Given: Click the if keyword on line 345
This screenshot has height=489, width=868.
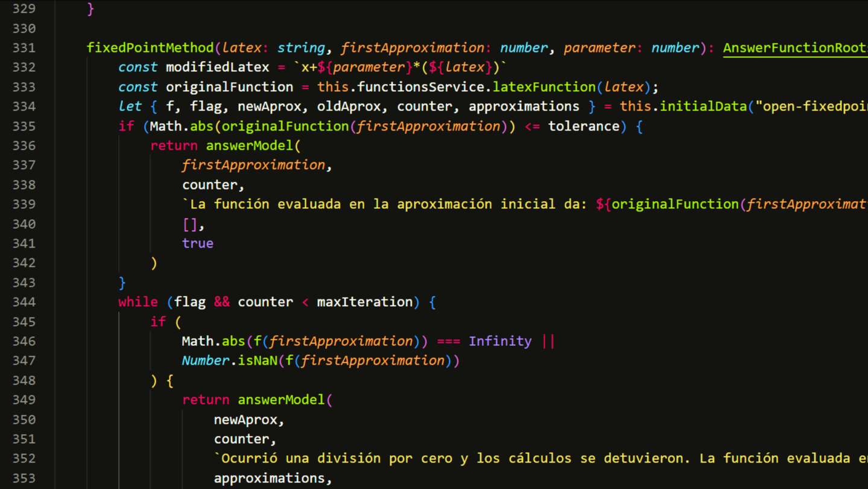Looking at the screenshot, I should [x=158, y=322].
